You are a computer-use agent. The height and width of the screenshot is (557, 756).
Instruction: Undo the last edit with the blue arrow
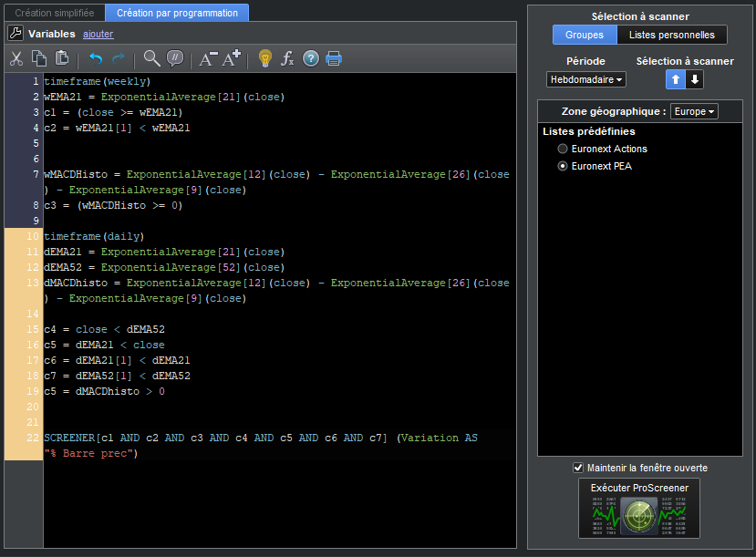pos(96,59)
